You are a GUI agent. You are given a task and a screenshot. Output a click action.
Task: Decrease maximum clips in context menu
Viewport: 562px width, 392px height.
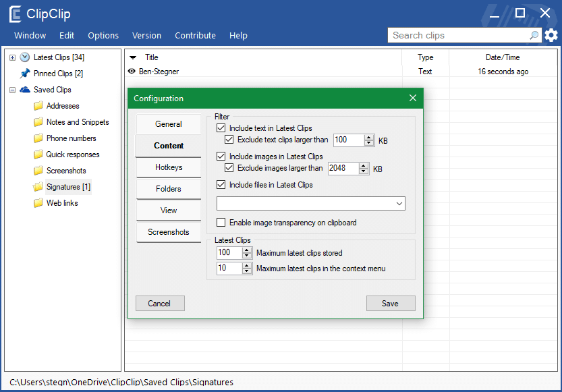(x=247, y=271)
